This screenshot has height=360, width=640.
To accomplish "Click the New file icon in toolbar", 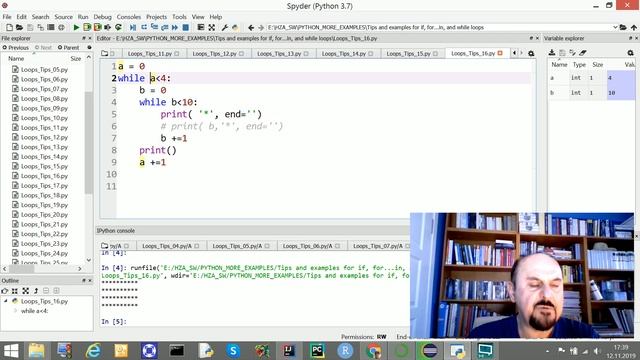I will [x=9, y=27].
